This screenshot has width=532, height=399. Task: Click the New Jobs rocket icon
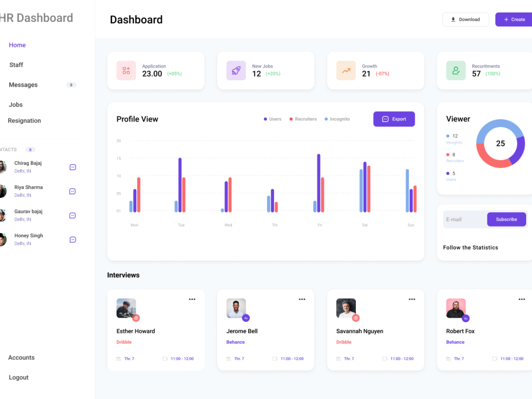pos(236,71)
